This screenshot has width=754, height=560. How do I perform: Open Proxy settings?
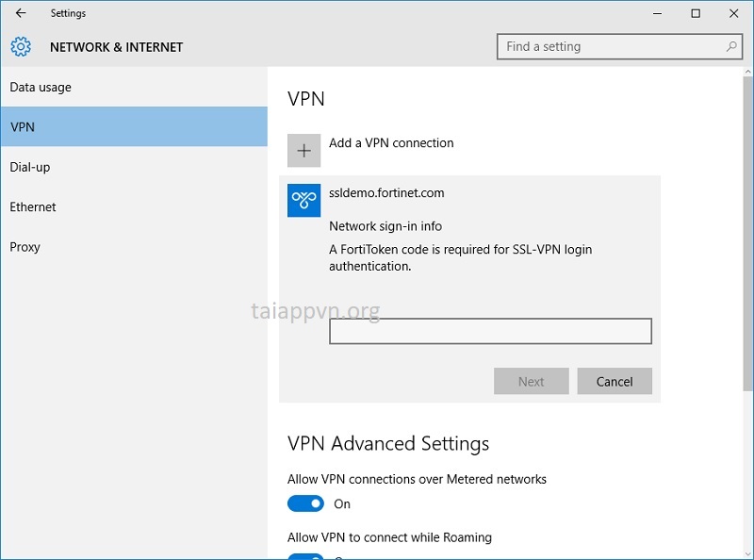[x=26, y=246]
